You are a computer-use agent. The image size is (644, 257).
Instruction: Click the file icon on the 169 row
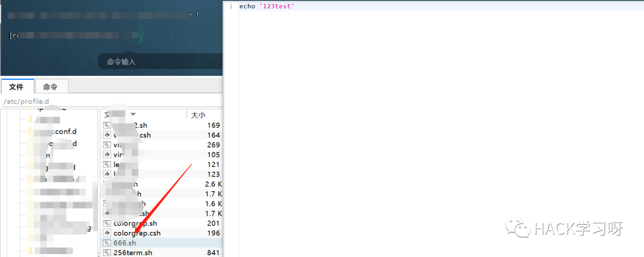[x=107, y=125]
